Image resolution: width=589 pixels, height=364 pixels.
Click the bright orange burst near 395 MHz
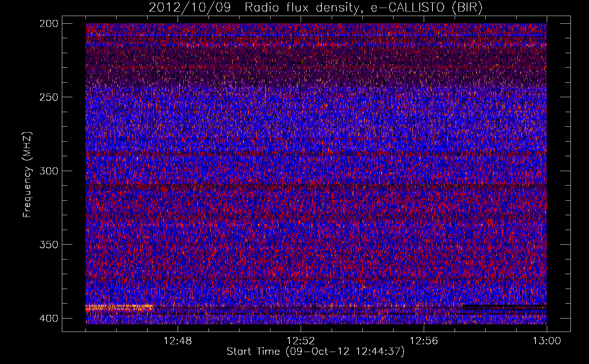[x=119, y=308]
